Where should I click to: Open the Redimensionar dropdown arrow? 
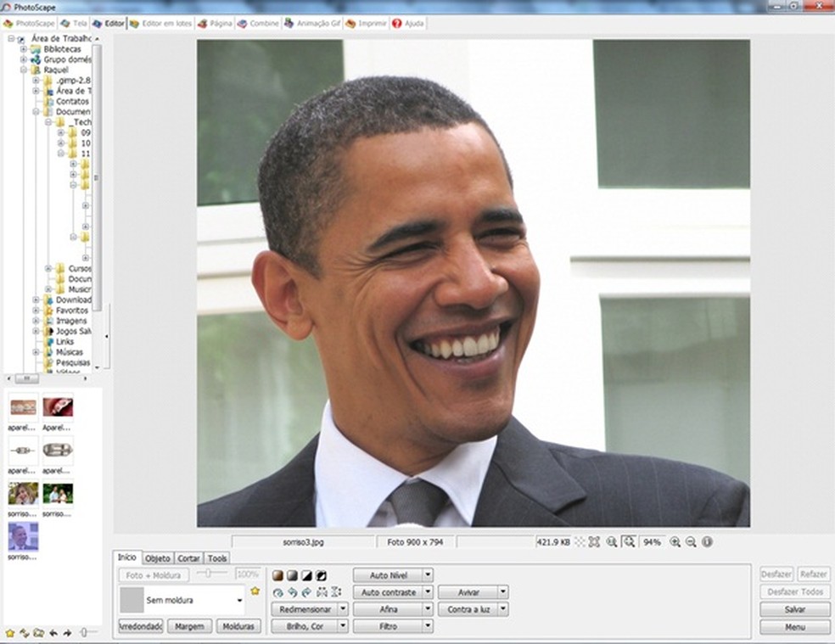tap(343, 609)
